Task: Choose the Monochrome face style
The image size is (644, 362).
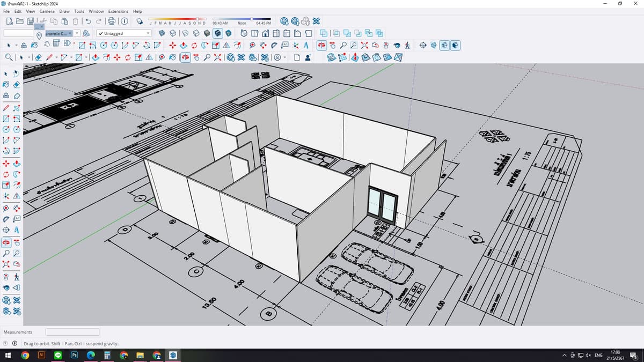Action: click(x=228, y=33)
